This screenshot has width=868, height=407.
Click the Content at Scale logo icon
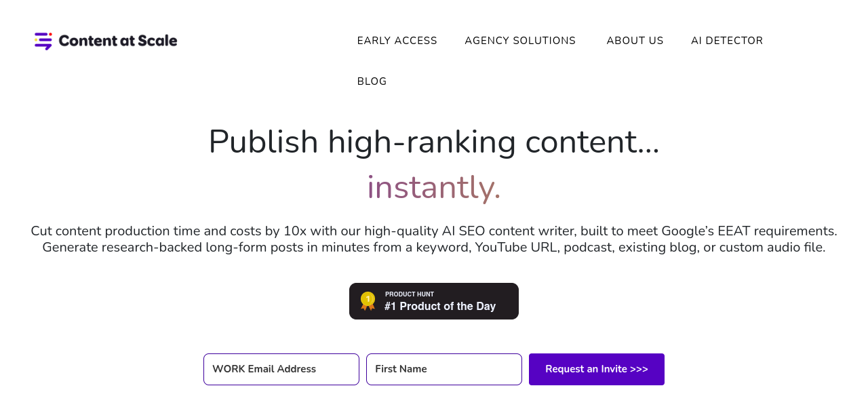click(43, 41)
